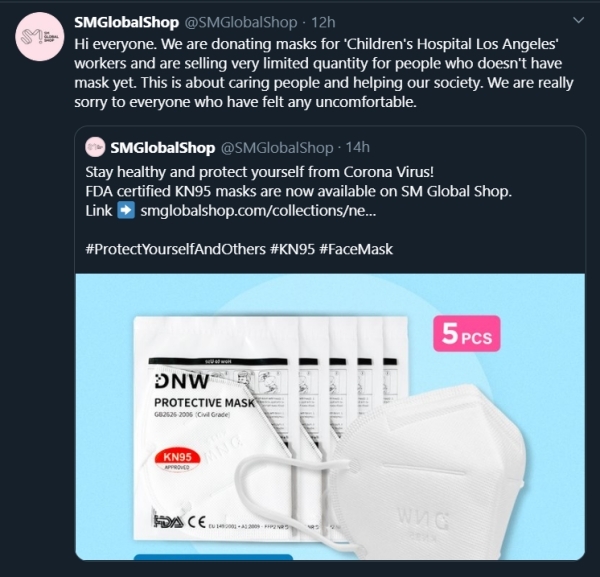Screen dimensions: 600x577
Task: Click the blue arrow emoji beside Link
Action: click(x=126, y=211)
